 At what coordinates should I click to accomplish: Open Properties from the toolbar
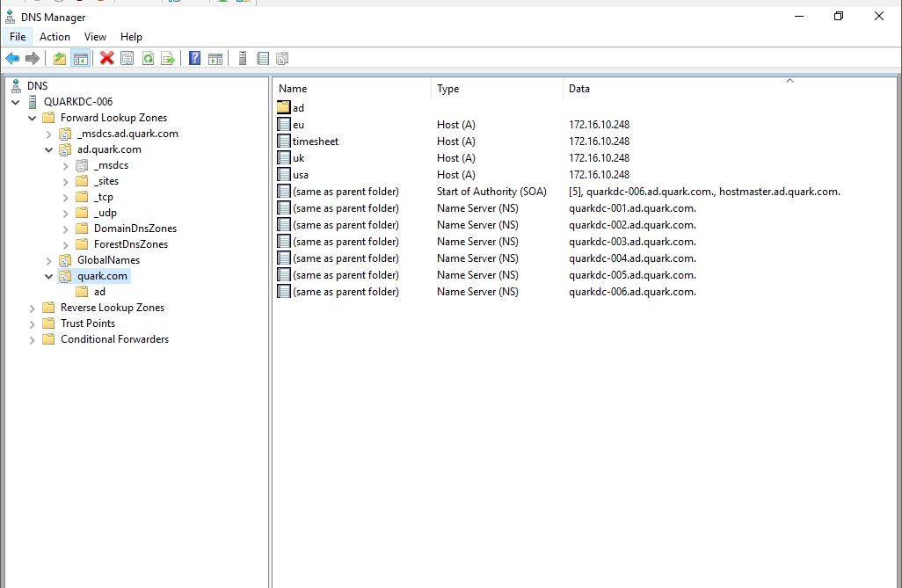point(127,58)
